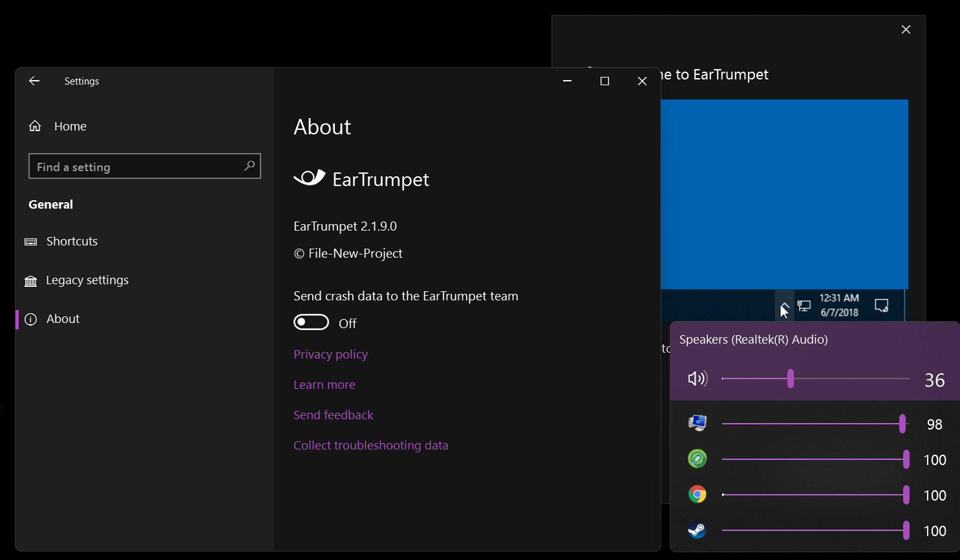Click the magnifier icon in the search box

(250, 166)
